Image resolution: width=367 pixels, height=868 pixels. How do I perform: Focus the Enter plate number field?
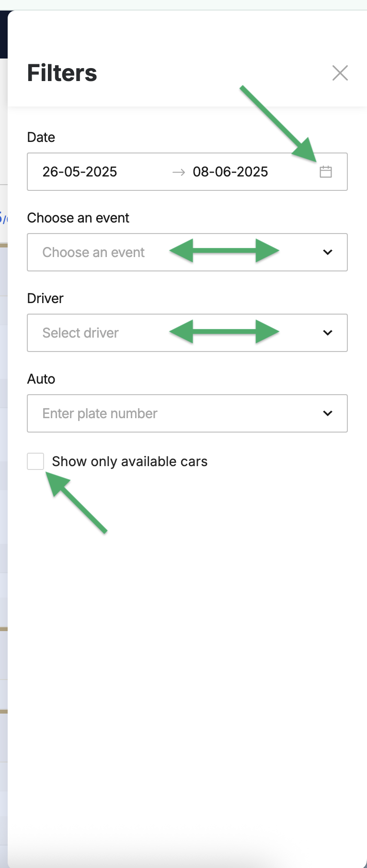tap(187, 413)
